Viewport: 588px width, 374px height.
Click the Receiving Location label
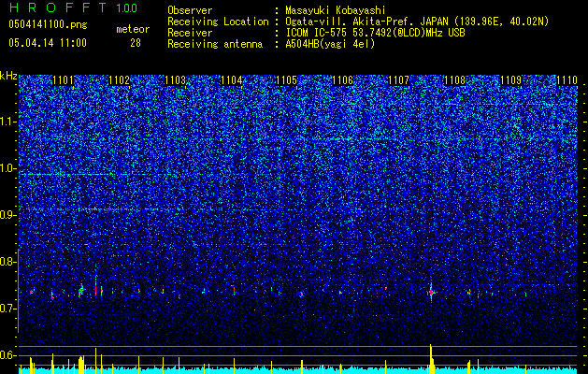218,22
